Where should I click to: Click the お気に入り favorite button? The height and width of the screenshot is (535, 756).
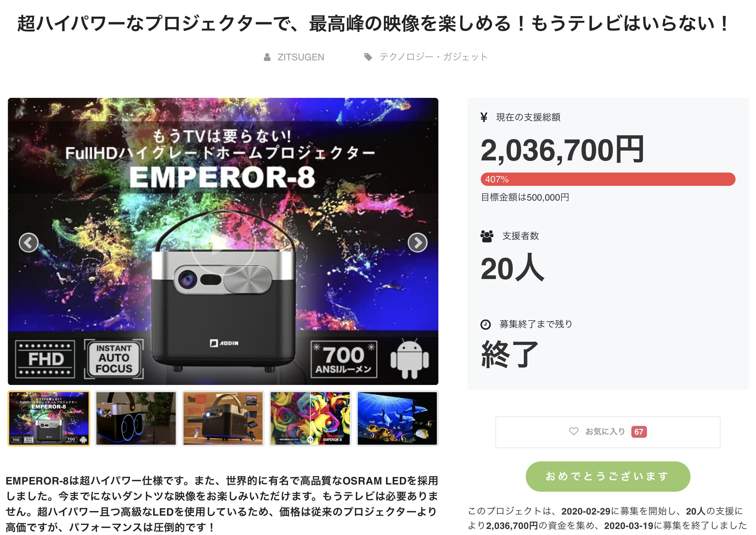pos(608,432)
